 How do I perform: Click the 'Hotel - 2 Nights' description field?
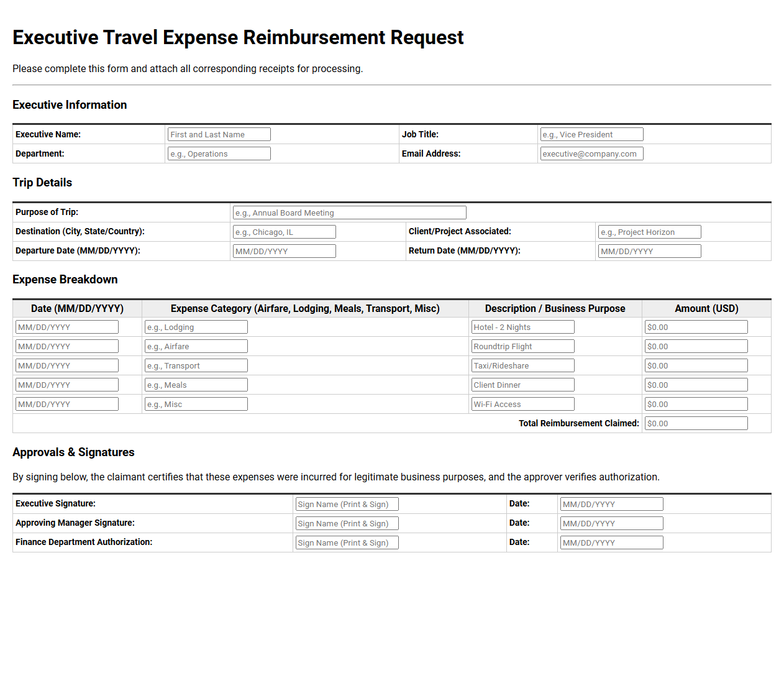coord(523,327)
